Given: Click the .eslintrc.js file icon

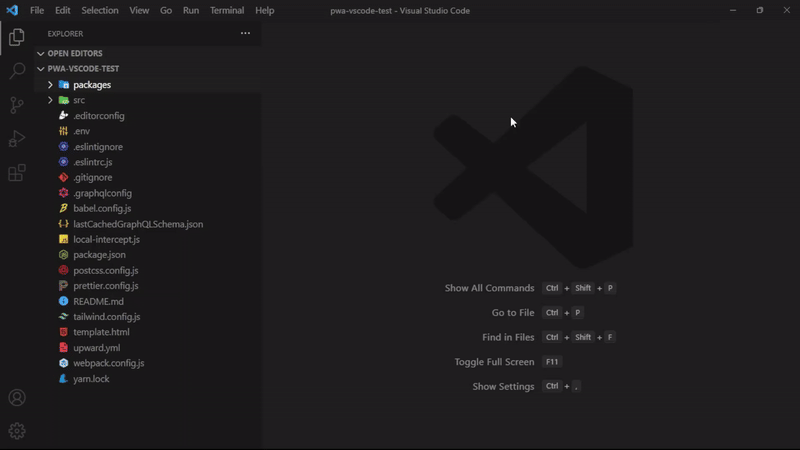Looking at the screenshot, I should (63, 162).
